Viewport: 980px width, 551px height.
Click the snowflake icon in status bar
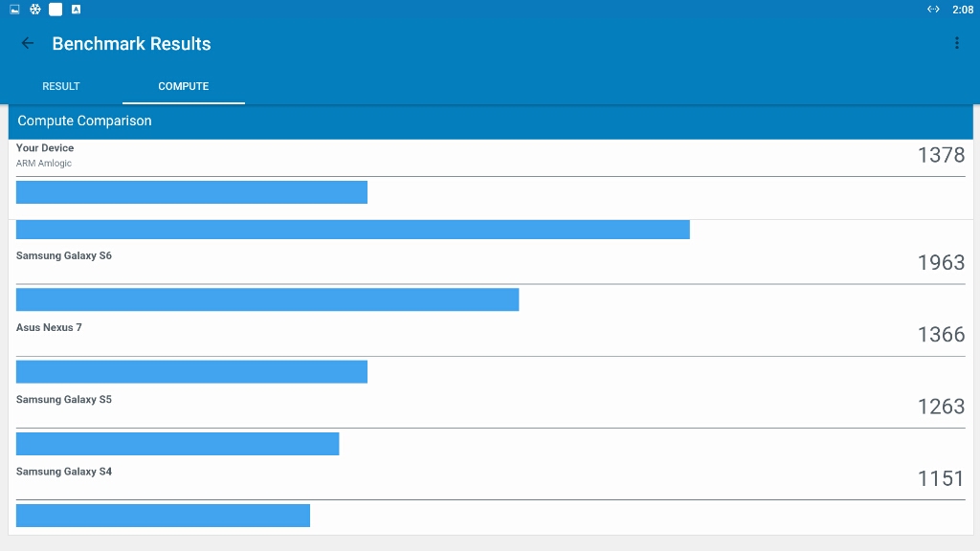[35, 10]
